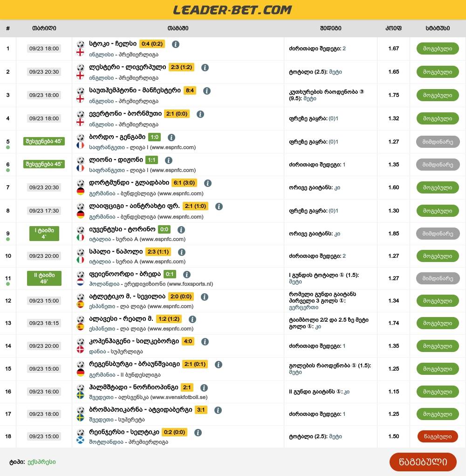
Task: Open info icon for რეინჯერსი - სელტიკი match
Action: [198, 433]
